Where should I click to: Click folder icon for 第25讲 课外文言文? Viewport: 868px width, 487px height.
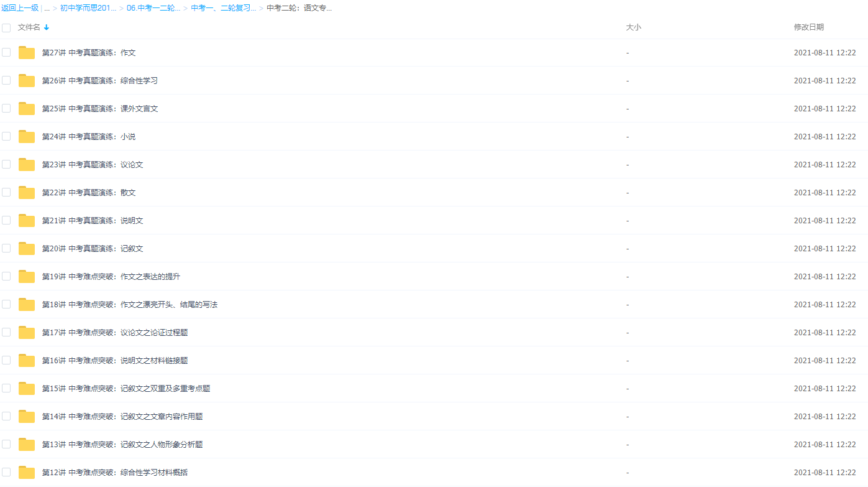click(27, 109)
